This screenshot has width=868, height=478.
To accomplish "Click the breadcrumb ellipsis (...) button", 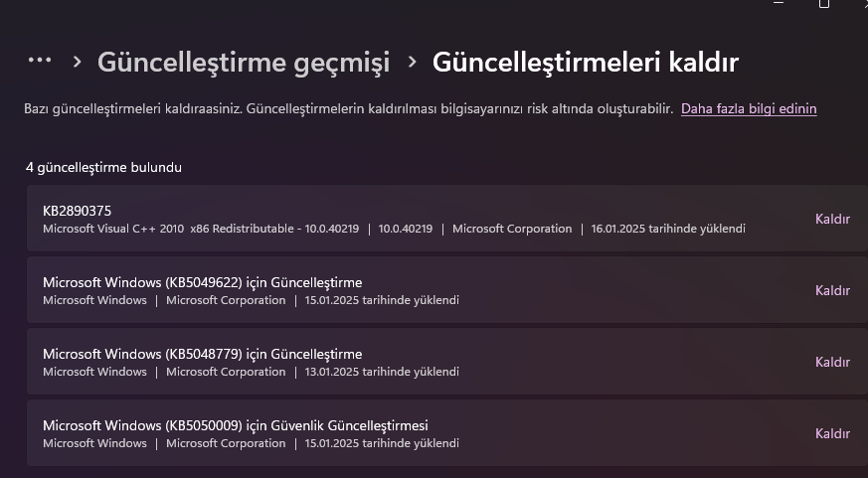I will [x=40, y=61].
